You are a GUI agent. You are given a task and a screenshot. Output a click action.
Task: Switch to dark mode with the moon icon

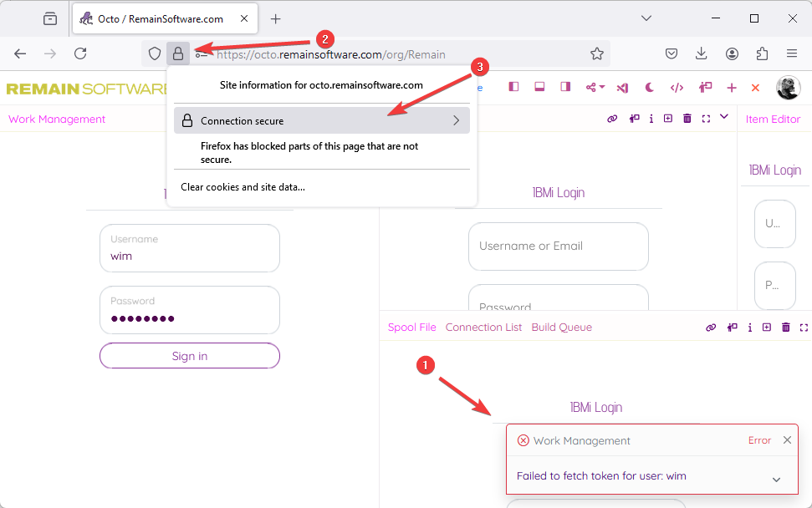tap(650, 88)
